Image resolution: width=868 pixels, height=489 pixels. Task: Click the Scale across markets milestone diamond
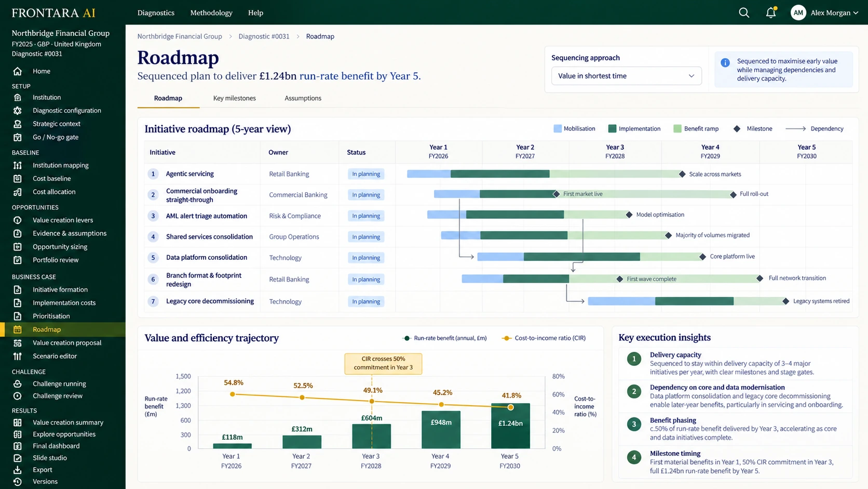(682, 174)
